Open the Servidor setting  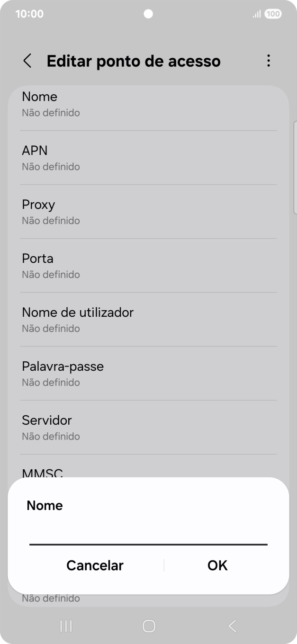pyautogui.click(x=148, y=427)
